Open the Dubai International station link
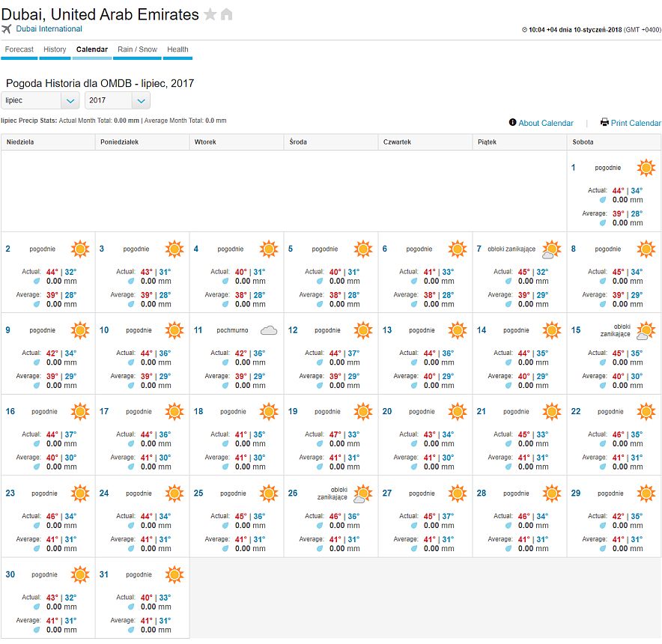Screen dimensions: 662x644 coord(49,28)
